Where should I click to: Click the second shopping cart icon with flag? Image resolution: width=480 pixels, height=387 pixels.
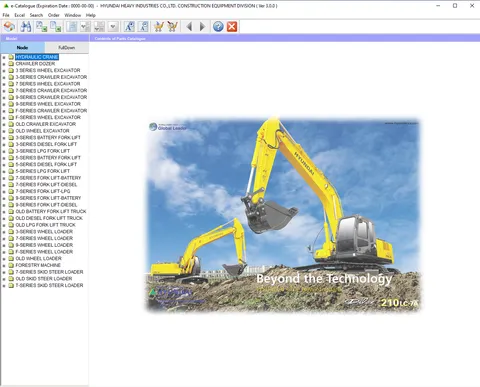coord(172,26)
